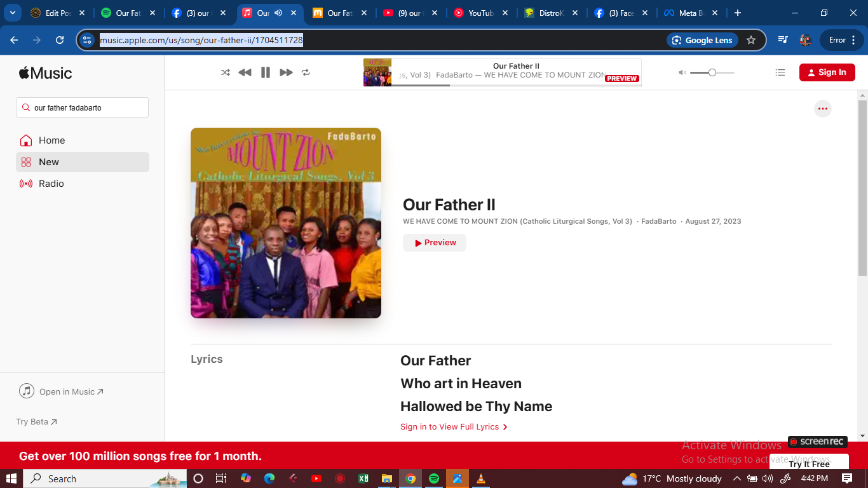Open a new browser tab

pyautogui.click(x=737, y=13)
